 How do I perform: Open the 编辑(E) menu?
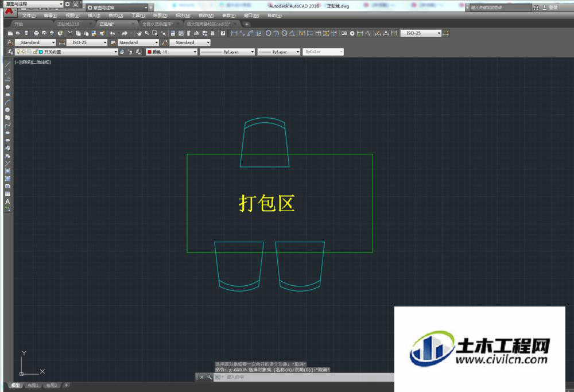pos(51,15)
